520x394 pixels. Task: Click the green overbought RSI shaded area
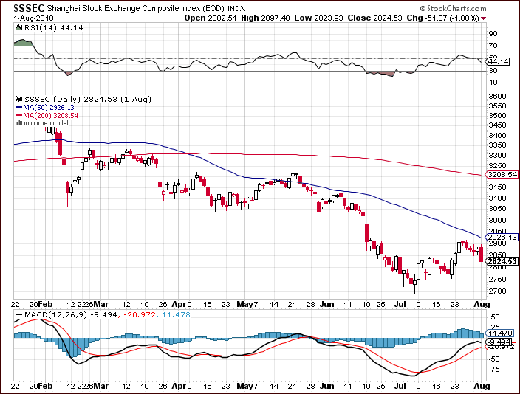(23, 43)
